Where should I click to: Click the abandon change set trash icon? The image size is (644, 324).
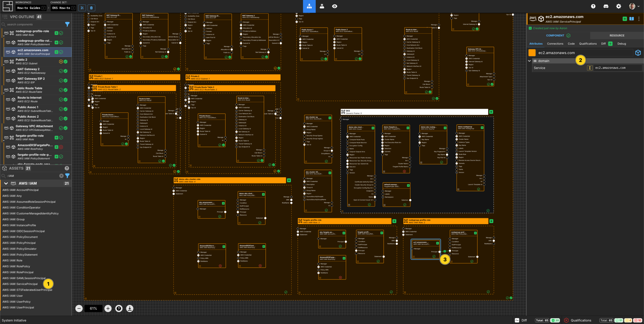tap(91, 8)
